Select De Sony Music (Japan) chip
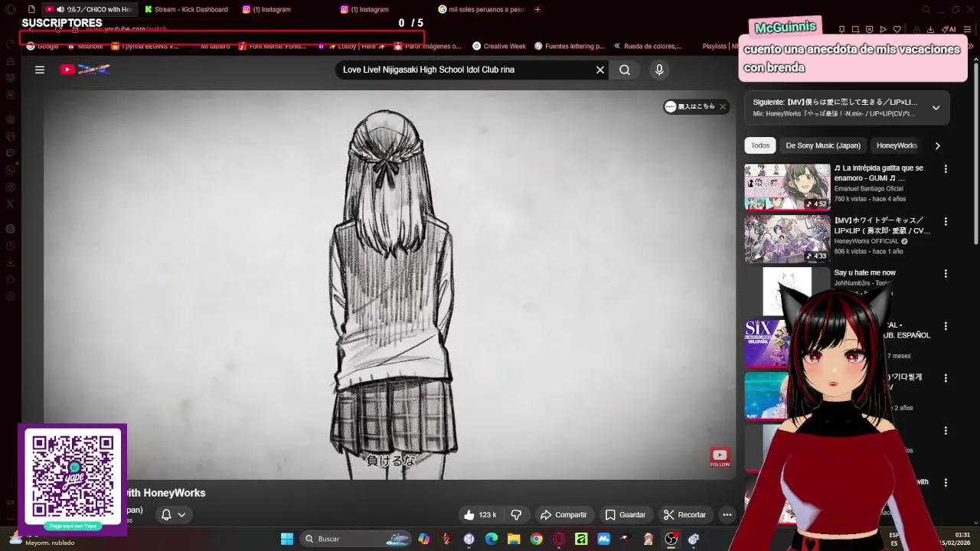The height and width of the screenshot is (551, 980). pos(823,145)
